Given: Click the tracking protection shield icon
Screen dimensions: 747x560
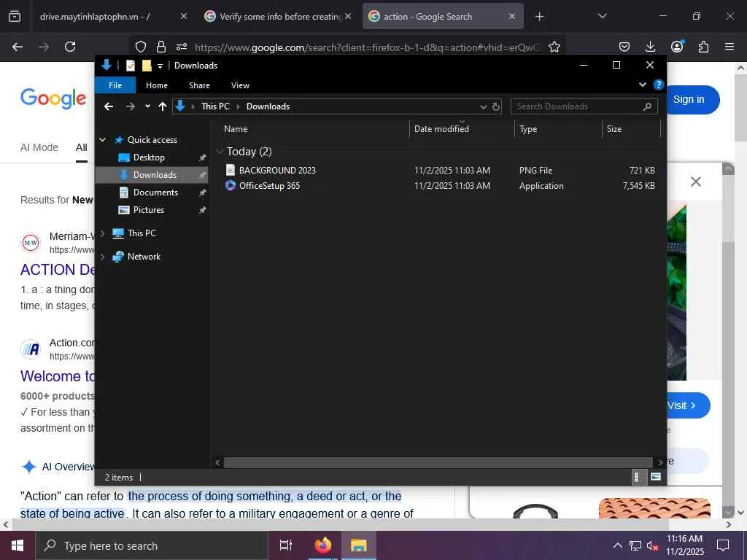Looking at the screenshot, I should click(141, 47).
